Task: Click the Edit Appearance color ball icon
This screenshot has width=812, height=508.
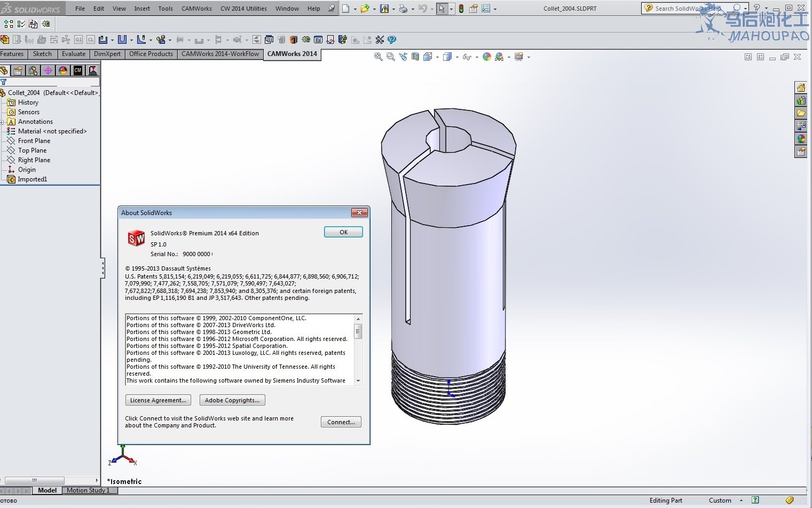Action: click(487, 57)
